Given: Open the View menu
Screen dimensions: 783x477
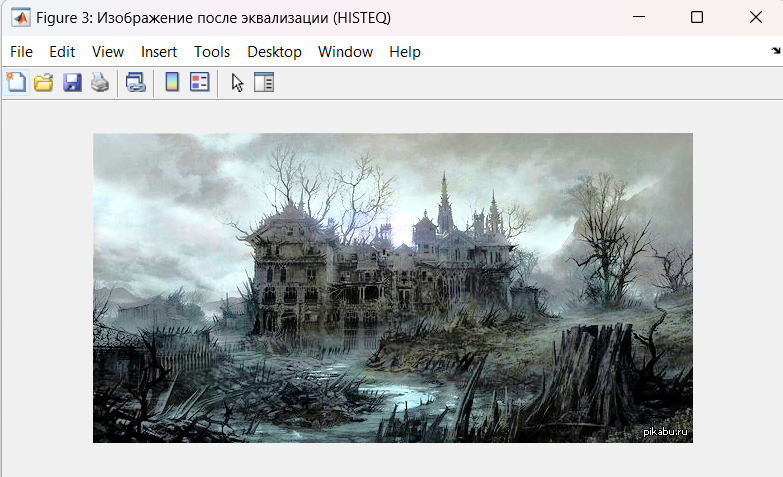Looking at the screenshot, I should [108, 52].
